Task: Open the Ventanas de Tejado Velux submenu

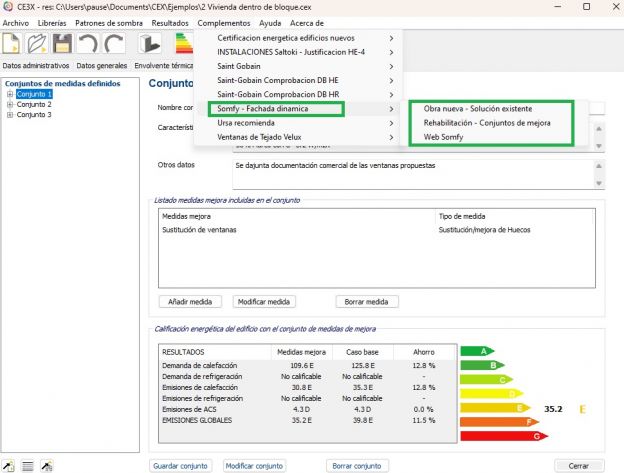Action: coord(270,136)
